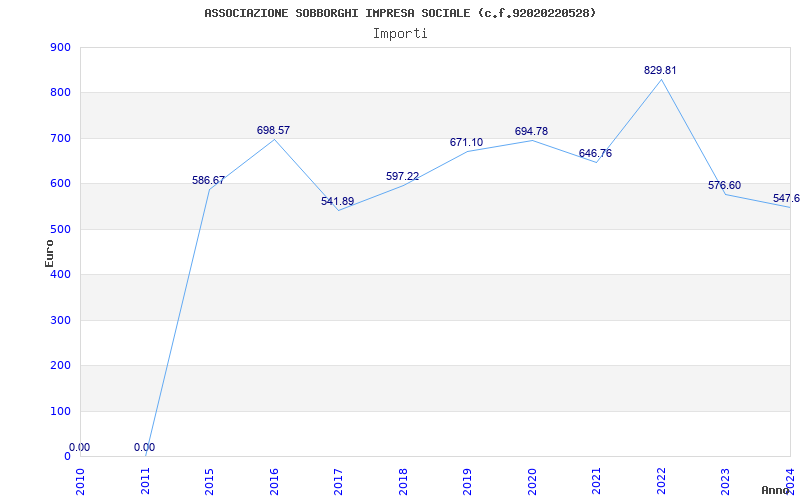
Task: Click the 0.00 label above 2011
Action: point(144,447)
